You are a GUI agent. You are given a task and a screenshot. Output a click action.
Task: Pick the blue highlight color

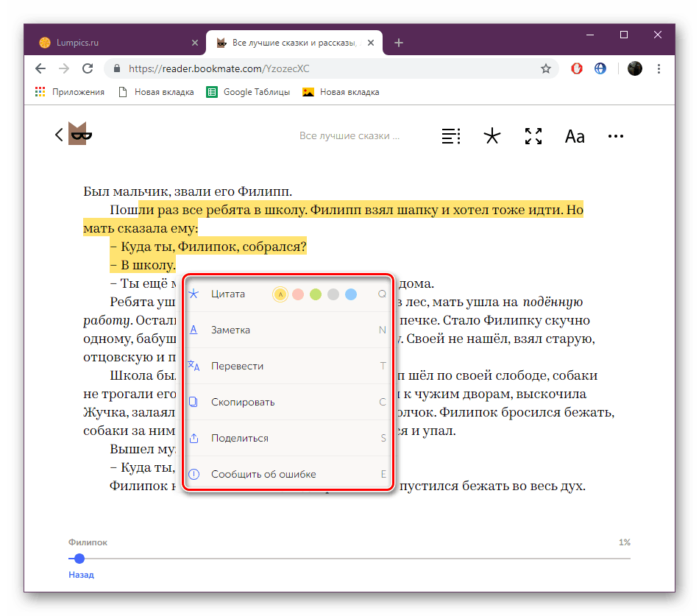click(x=351, y=294)
